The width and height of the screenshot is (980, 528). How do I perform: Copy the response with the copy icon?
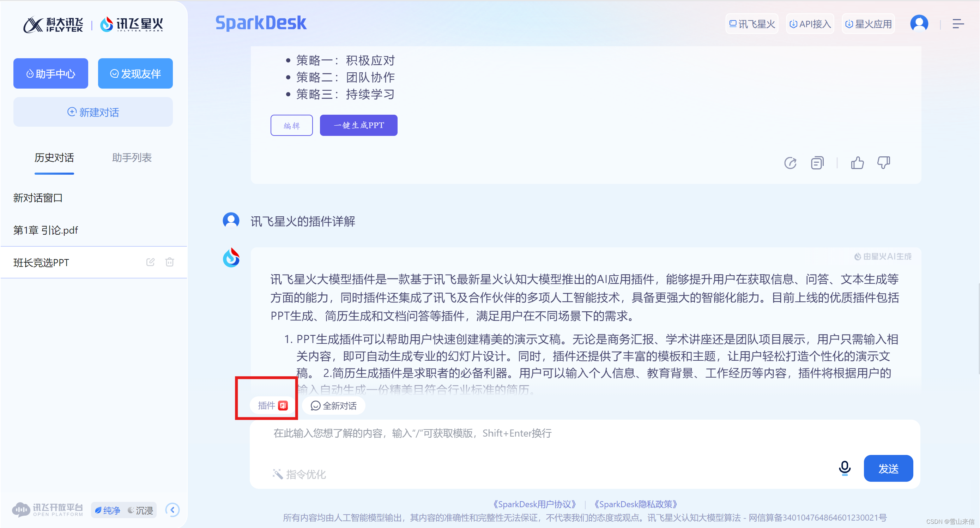817,163
